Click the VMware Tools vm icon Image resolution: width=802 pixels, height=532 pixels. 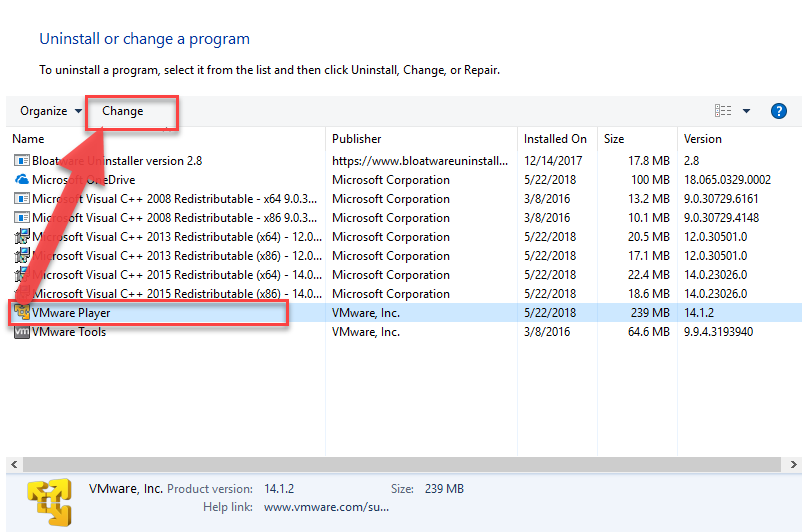21,331
